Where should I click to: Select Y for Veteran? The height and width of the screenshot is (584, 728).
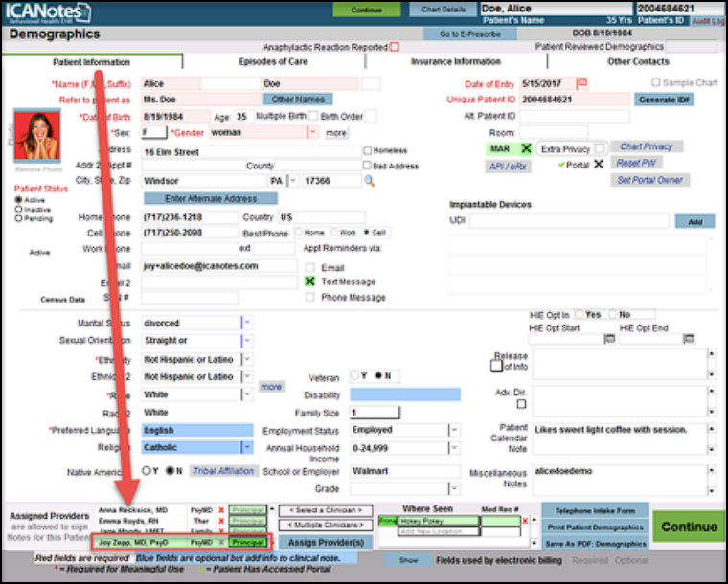355,375
